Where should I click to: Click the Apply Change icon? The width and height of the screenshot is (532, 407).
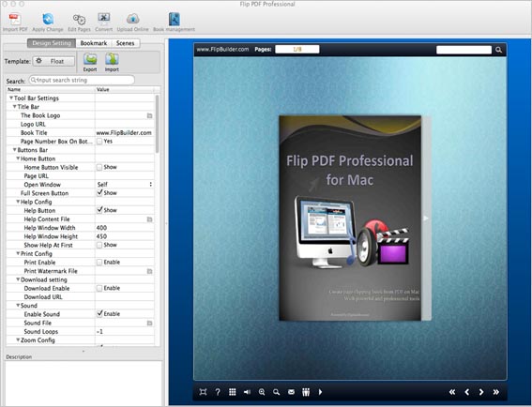[x=48, y=20]
